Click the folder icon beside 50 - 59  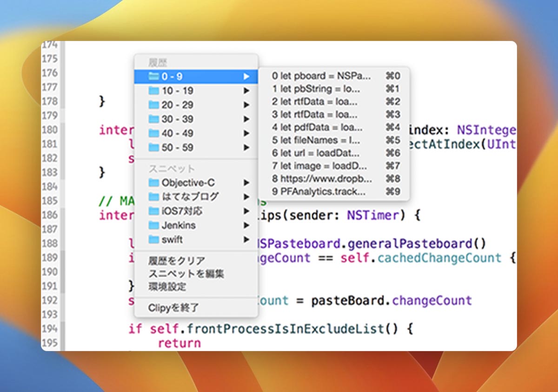tap(154, 148)
